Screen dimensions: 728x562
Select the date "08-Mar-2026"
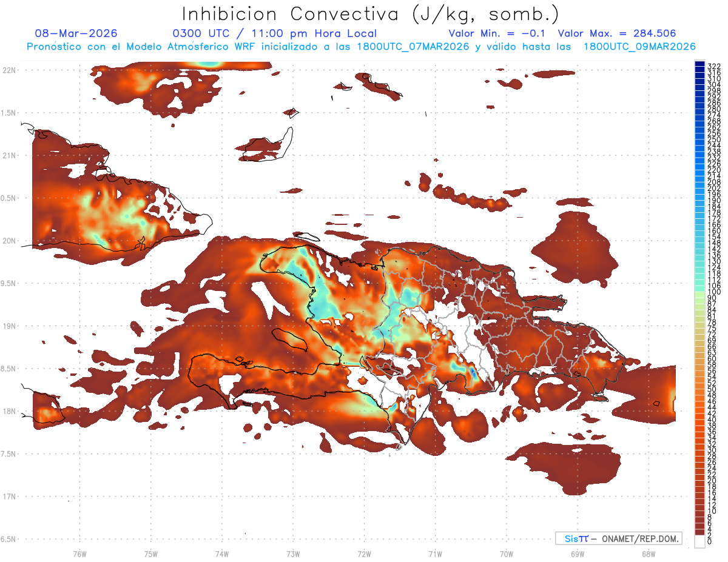pos(76,34)
